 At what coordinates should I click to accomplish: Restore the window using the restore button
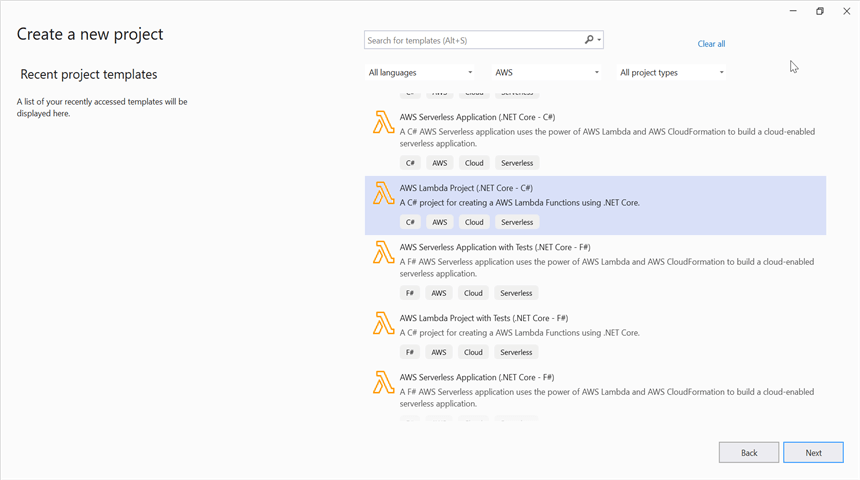[x=819, y=11]
